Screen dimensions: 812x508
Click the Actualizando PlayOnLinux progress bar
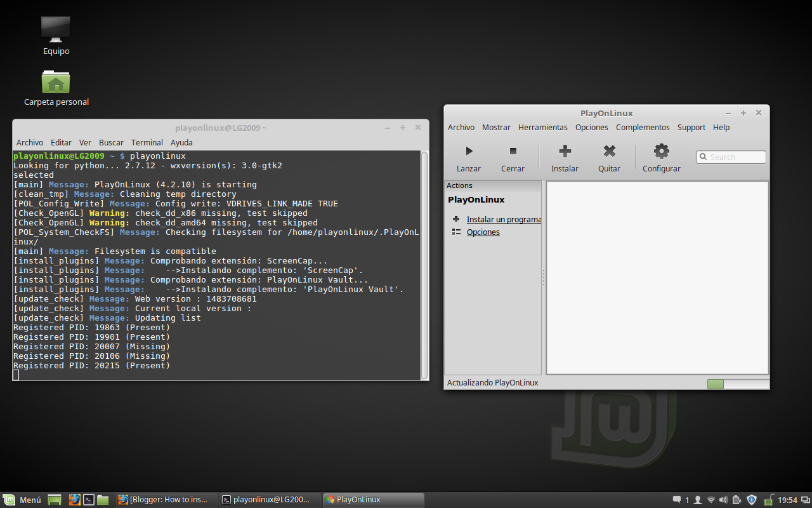click(x=738, y=384)
